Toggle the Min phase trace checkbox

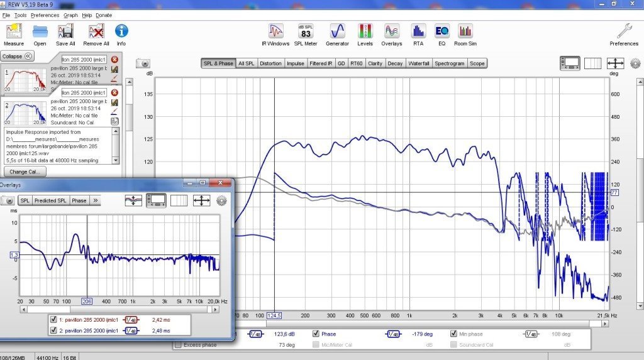tap(453, 334)
